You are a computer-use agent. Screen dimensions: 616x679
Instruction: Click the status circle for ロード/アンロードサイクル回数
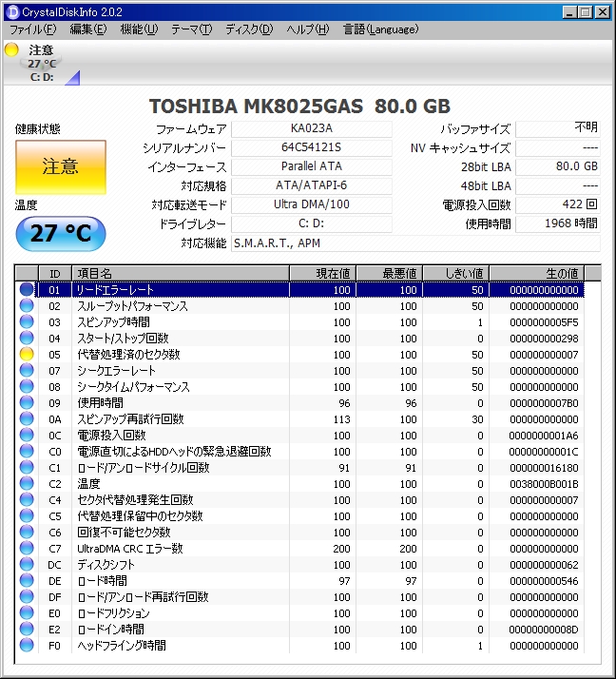coord(27,467)
